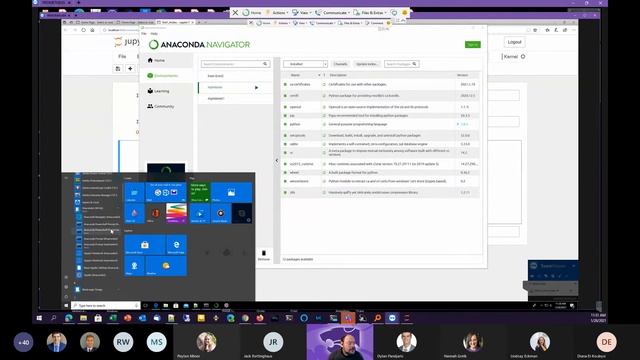Open the Actions dropdown on remote toolbar
This screenshot has height=360, width=640.
(x=277, y=13)
